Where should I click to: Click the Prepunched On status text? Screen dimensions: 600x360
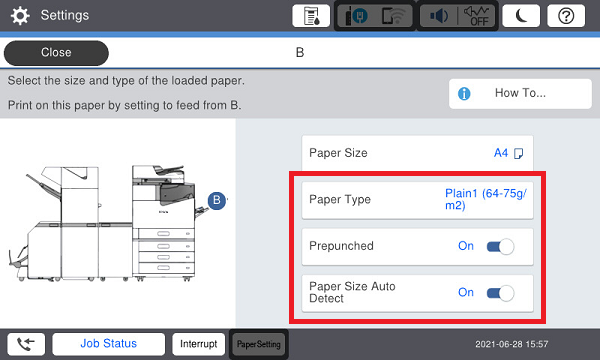click(x=466, y=246)
